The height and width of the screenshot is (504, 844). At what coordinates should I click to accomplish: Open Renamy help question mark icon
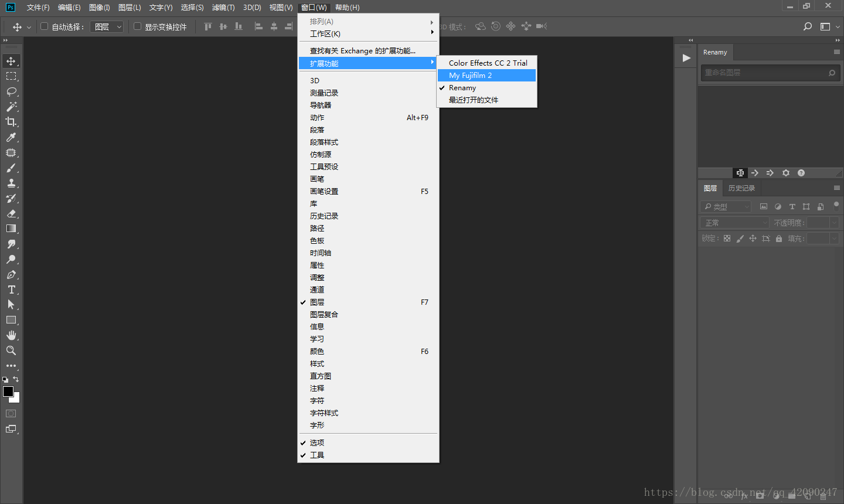coord(801,173)
